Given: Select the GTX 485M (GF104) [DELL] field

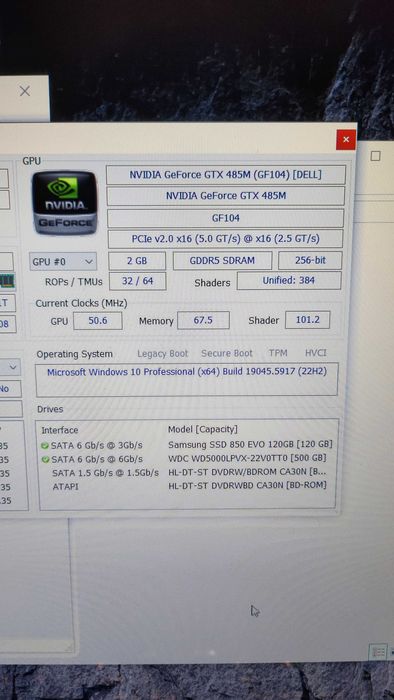Looking at the screenshot, I should (x=226, y=175).
